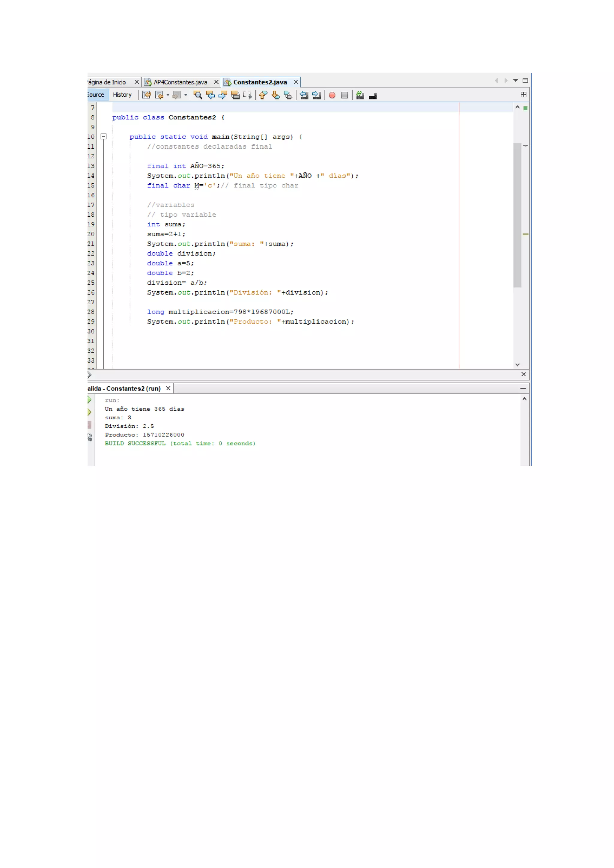Select the Salida - Constantes2 (run) tab

(x=124, y=389)
